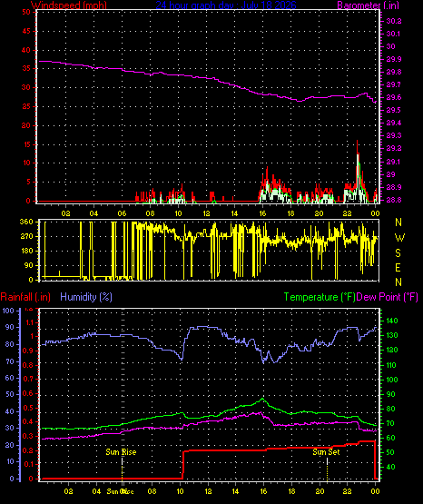Click the barometer axis value 29.6
This screenshot has width=423, height=504.
[394, 98]
